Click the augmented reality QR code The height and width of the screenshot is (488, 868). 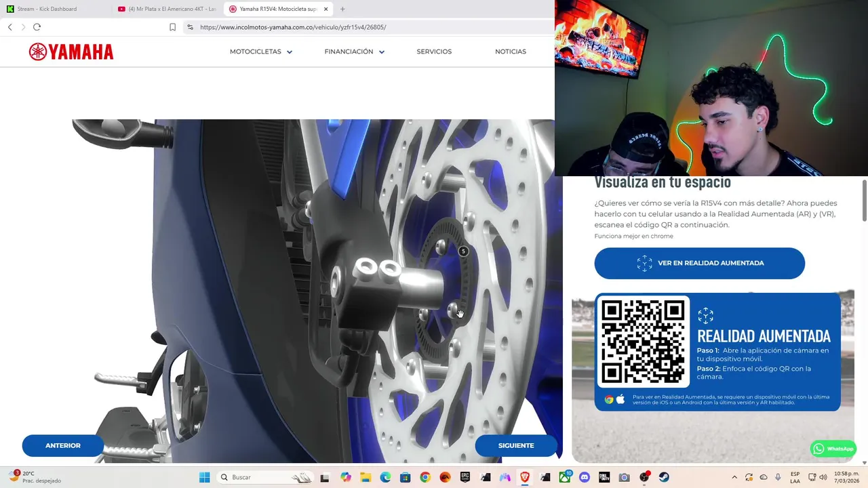point(643,342)
